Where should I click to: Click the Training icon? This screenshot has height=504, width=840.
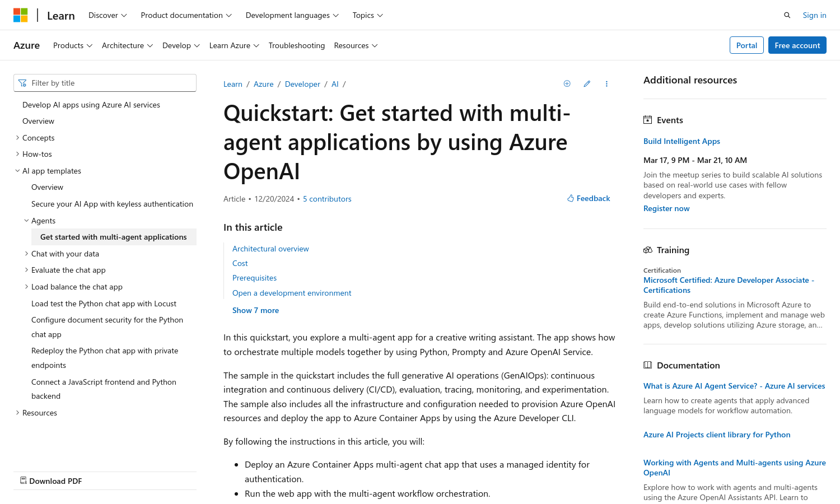[x=648, y=250]
